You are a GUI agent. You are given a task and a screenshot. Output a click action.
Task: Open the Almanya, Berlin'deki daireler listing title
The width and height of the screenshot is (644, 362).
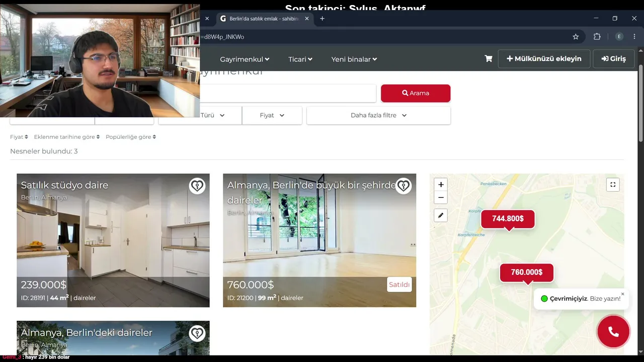point(87,332)
